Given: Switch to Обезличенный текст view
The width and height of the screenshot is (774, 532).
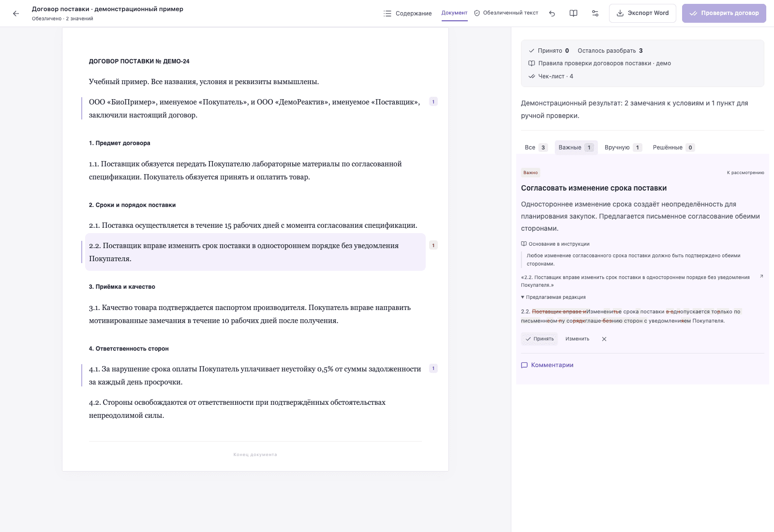Looking at the screenshot, I should [506, 13].
